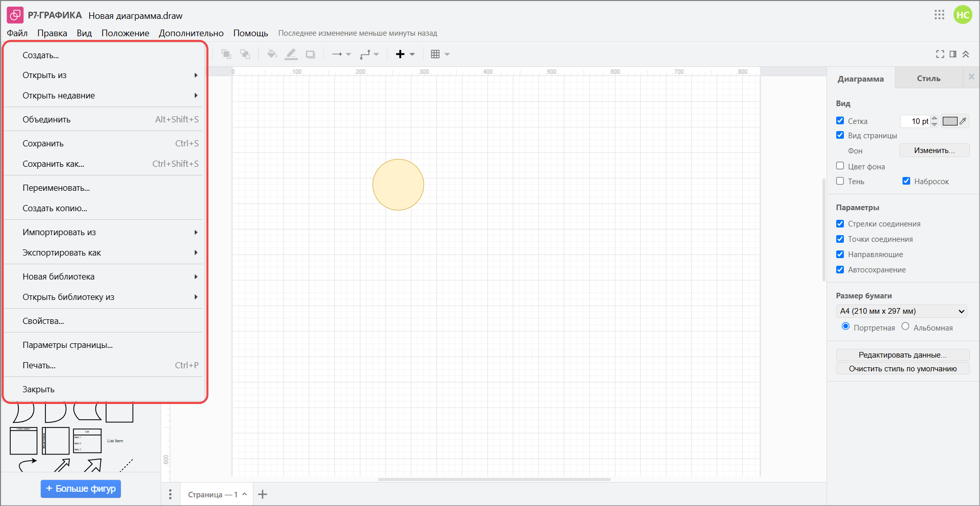Open the waypoints style dropdown
Screen dimensions: 980x506
pos(369,54)
